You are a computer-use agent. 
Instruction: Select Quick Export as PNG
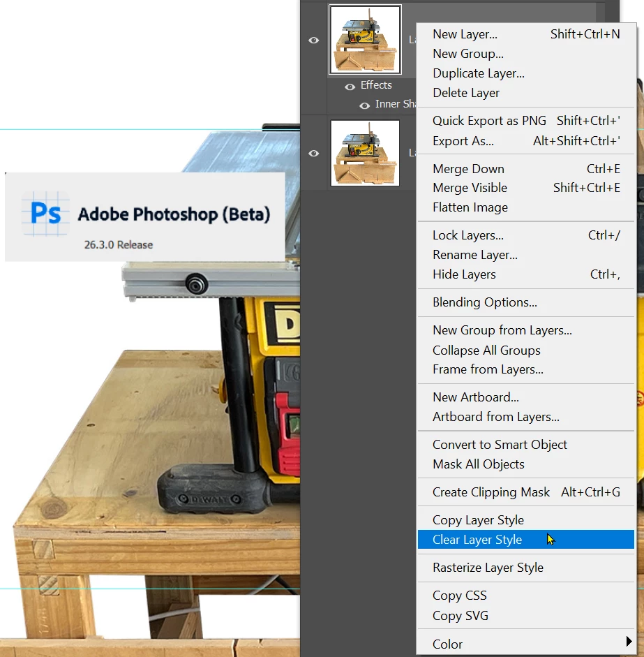click(525, 121)
